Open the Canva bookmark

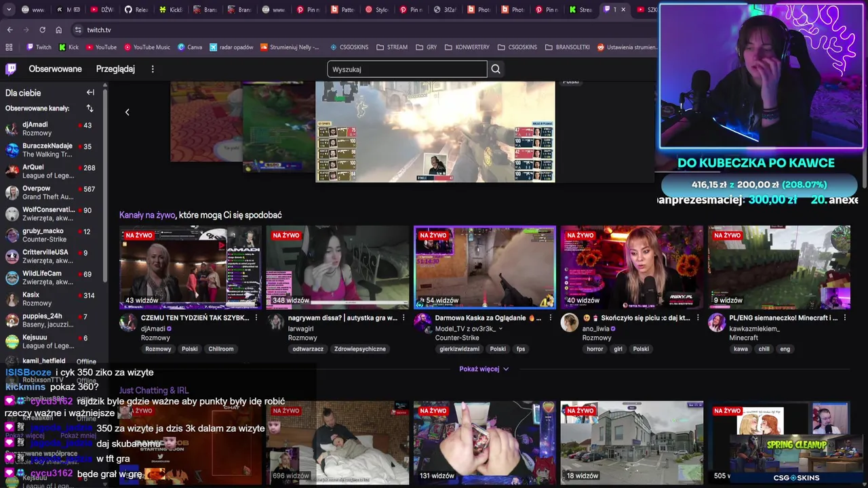pos(190,47)
